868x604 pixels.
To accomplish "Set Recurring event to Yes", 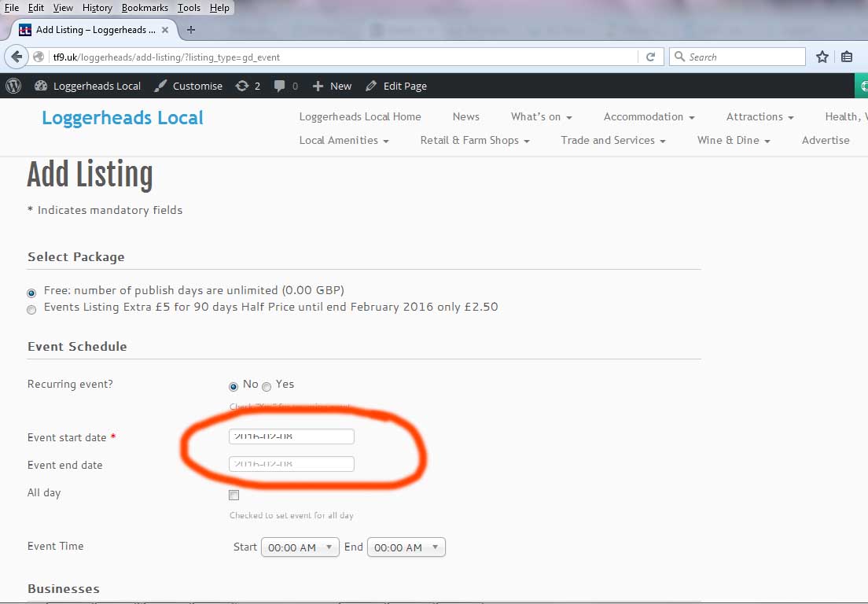I will tap(267, 386).
